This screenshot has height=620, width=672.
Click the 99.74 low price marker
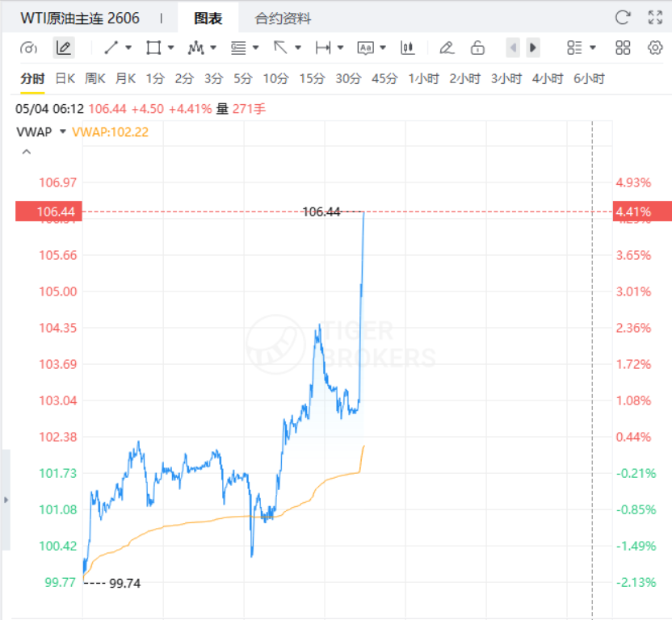(124, 583)
